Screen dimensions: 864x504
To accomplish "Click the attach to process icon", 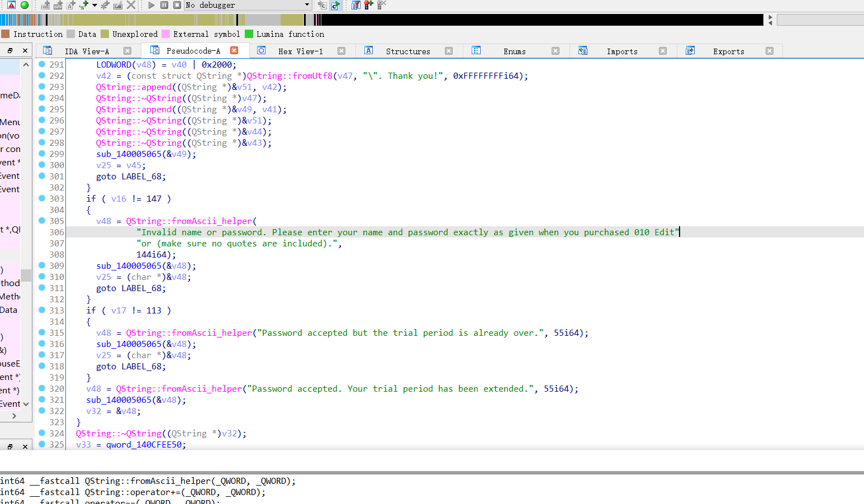I will tap(322, 5).
